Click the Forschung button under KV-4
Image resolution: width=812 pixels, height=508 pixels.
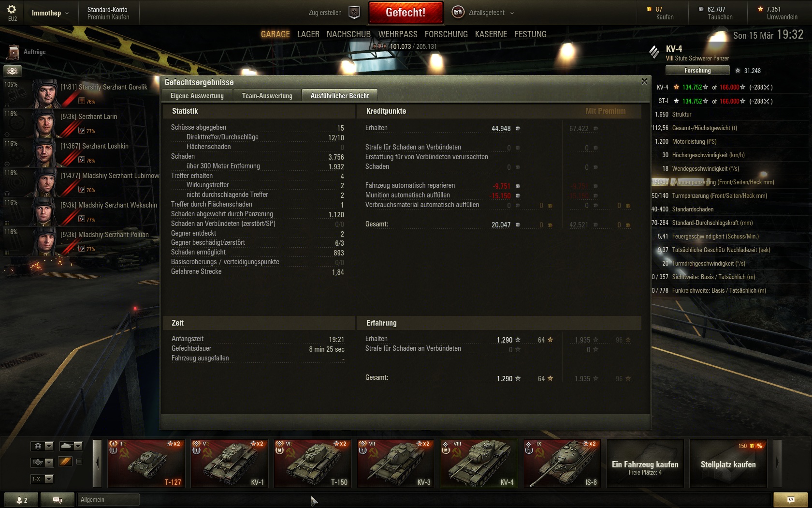697,71
